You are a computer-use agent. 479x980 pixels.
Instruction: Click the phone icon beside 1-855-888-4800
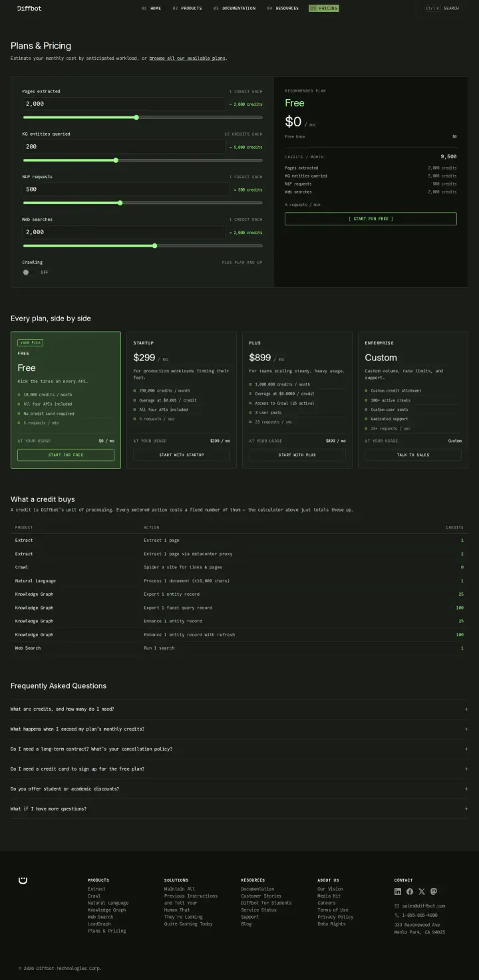pyautogui.click(x=397, y=915)
